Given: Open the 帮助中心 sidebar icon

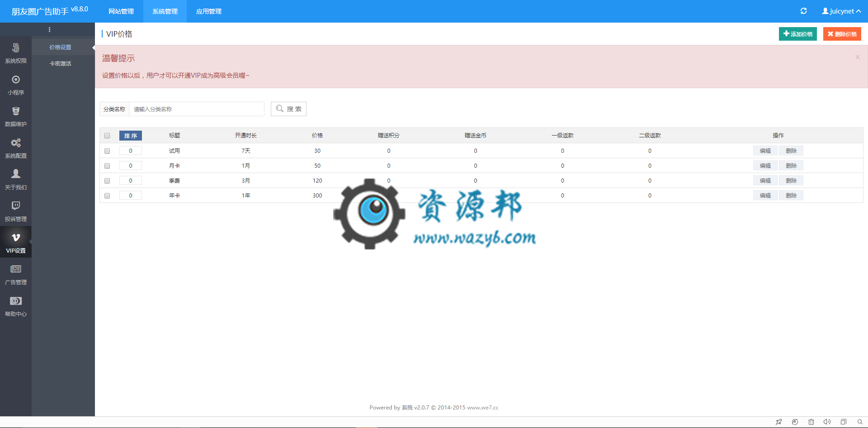Looking at the screenshot, I should (16, 301).
